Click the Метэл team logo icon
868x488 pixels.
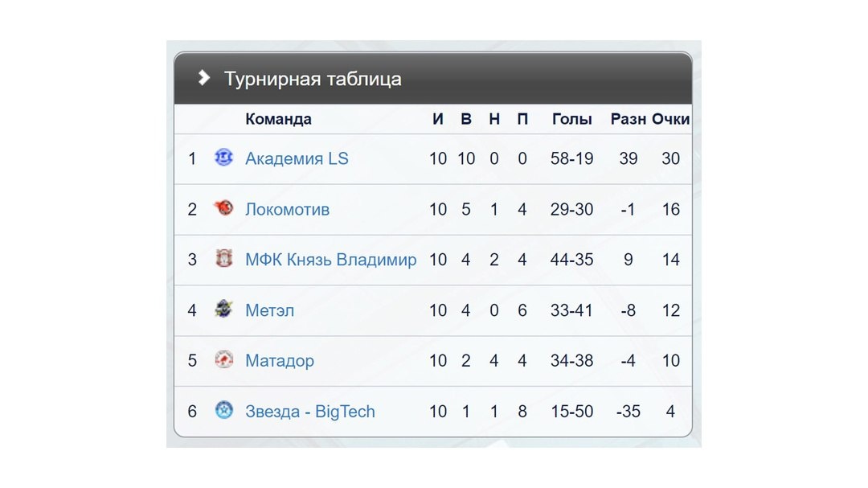click(223, 309)
